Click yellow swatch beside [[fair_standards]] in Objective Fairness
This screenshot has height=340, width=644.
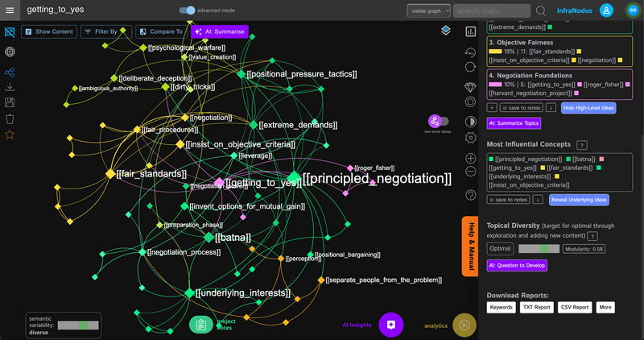pyautogui.click(x=579, y=52)
